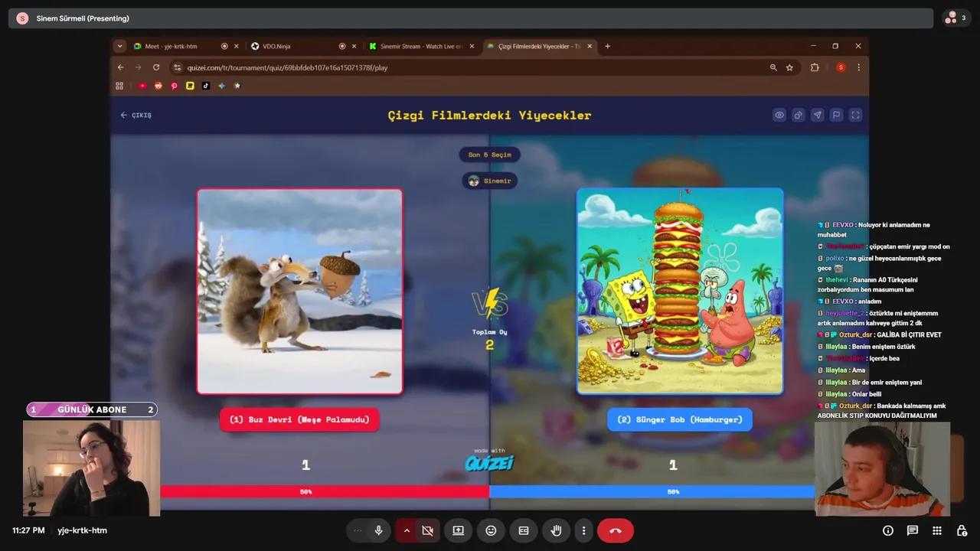980x551 pixels.
Task: Mute the microphone in Meet
Action: tap(378, 530)
